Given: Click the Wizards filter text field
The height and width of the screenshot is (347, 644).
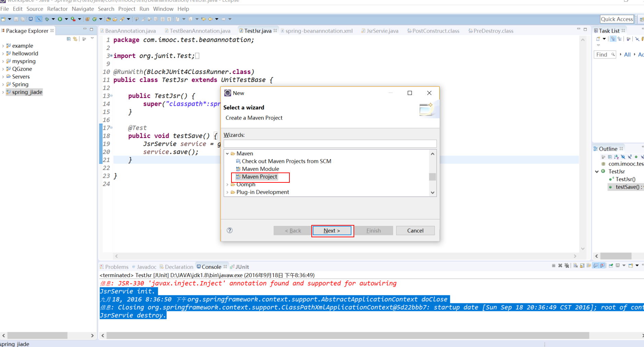Looking at the screenshot, I should tap(330, 144).
